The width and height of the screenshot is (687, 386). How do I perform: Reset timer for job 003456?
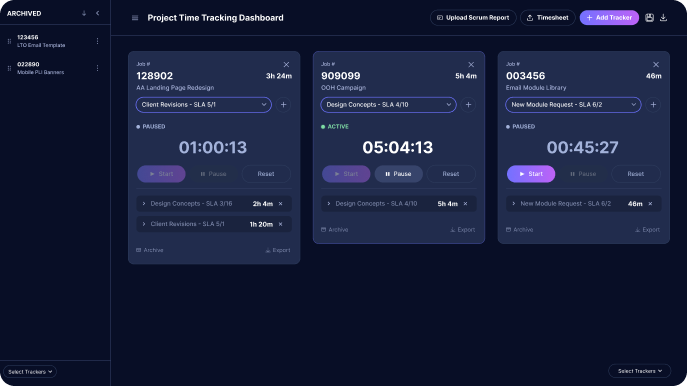tap(636, 174)
